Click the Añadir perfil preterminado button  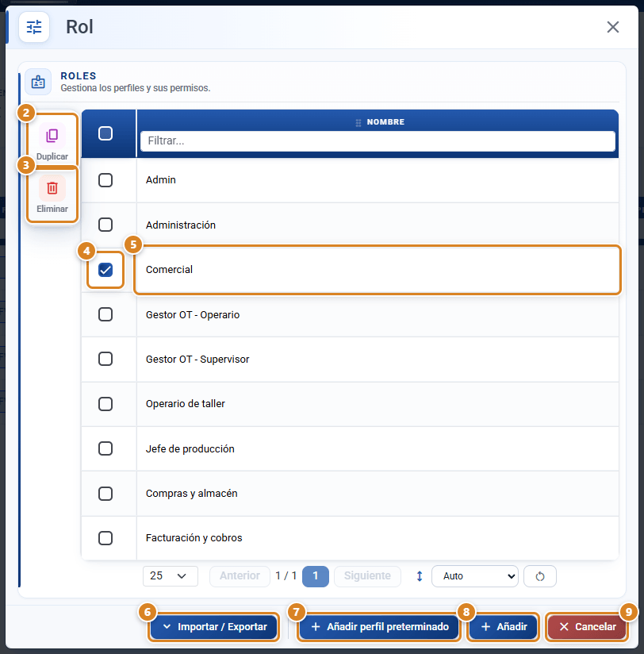click(x=379, y=626)
